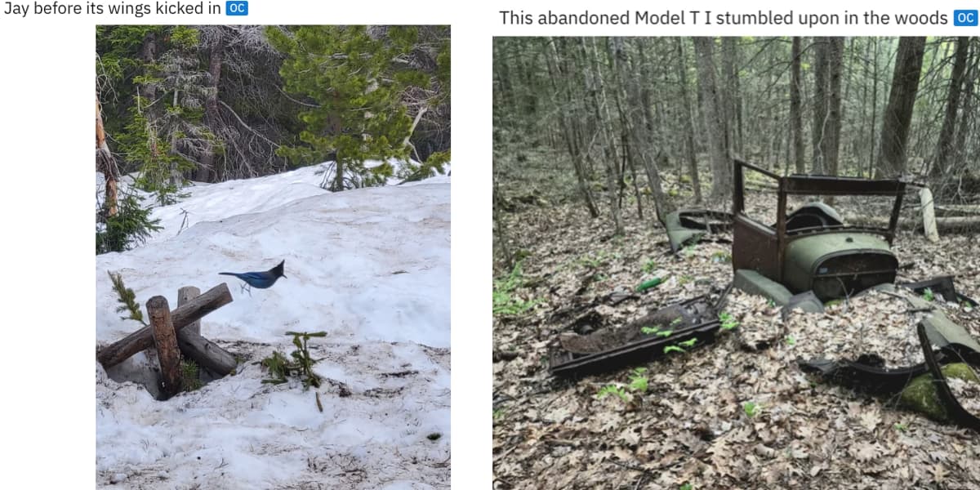Open the snowy Steller's jay photo
Image resolution: width=980 pixels, height=490 pixels.
tap(273, 256)
